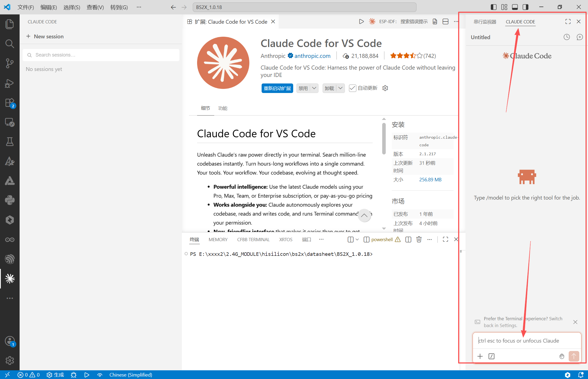Click the star rating (742)
Viewport: 588px width, 379px height.
413,56
